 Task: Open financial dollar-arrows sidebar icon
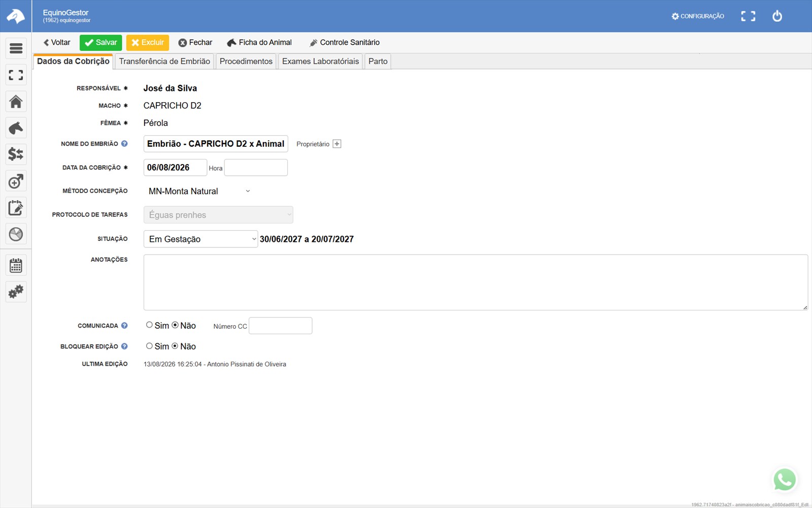(x=16, y=154)
